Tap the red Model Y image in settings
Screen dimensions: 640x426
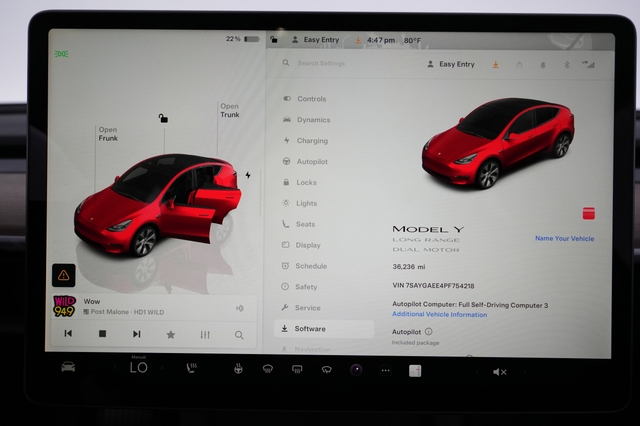tap(498, 143)
